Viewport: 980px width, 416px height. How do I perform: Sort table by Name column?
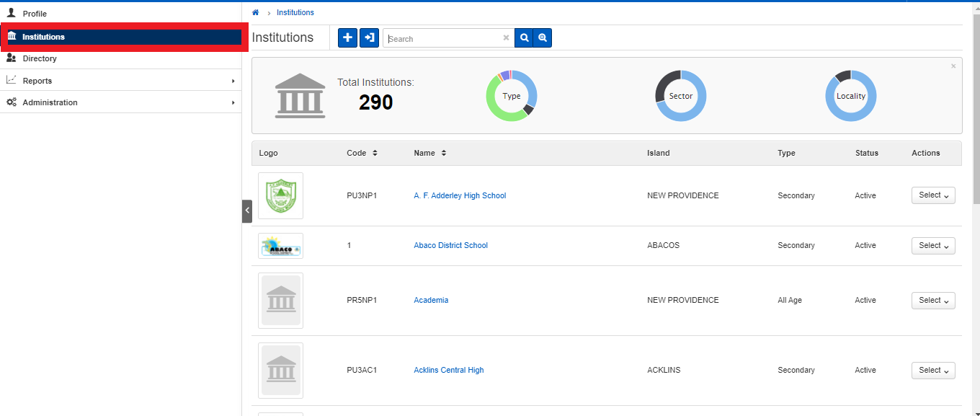430,153
